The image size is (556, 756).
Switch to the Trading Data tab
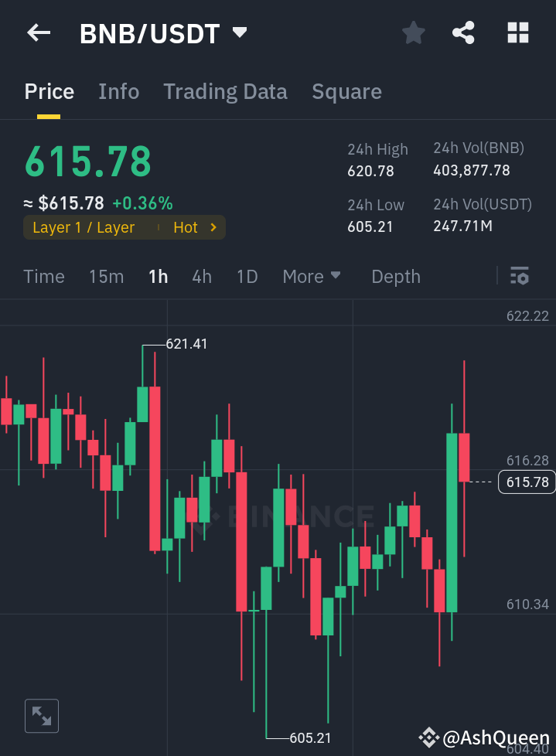(225, 91)
